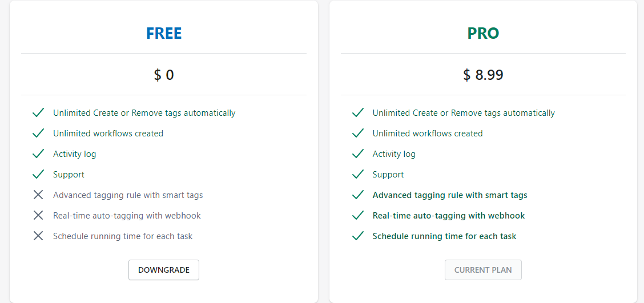644x303 pixels.
Task: Click Pro plan Unlimited Create or Remove tags text
Action: (x=464, y=113)
